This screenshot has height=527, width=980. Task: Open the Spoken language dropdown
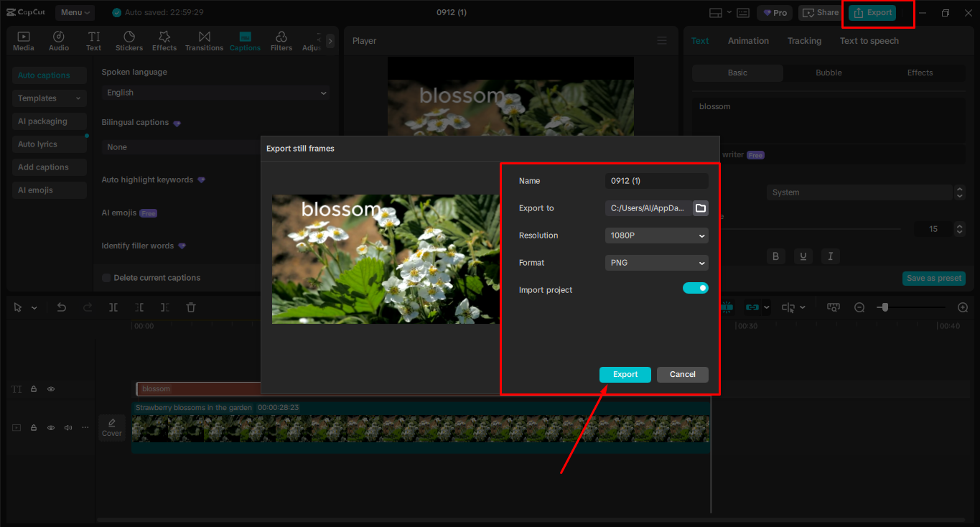(215, 93)
